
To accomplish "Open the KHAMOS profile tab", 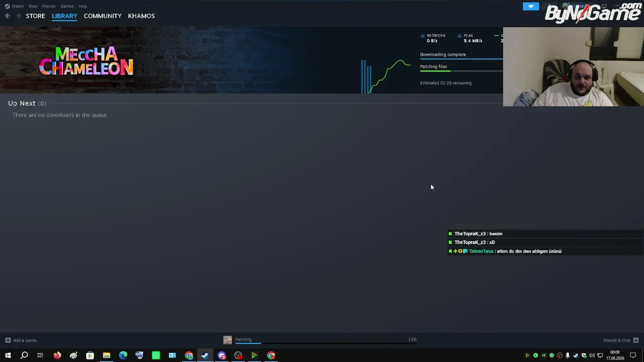I will coord(141,16).
